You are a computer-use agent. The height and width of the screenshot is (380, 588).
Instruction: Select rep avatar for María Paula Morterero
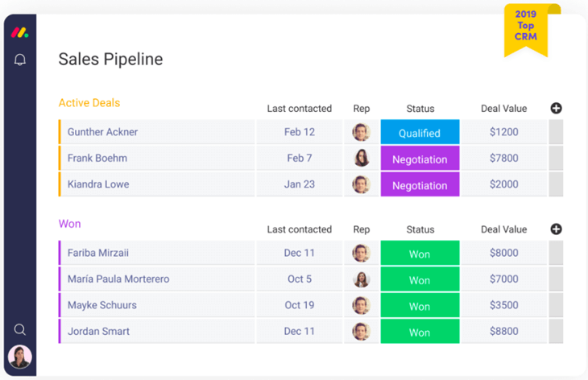click(361, 279)
